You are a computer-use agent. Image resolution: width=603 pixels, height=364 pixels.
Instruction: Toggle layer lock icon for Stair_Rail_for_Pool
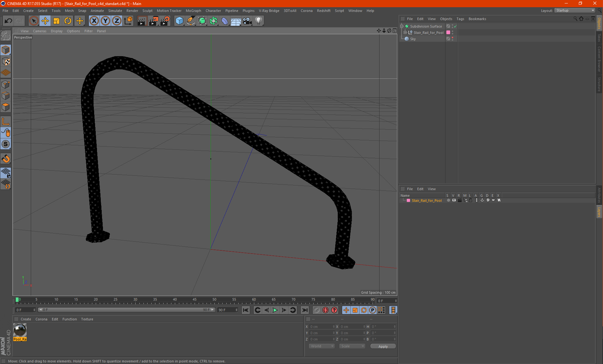[x=471, y=200]
